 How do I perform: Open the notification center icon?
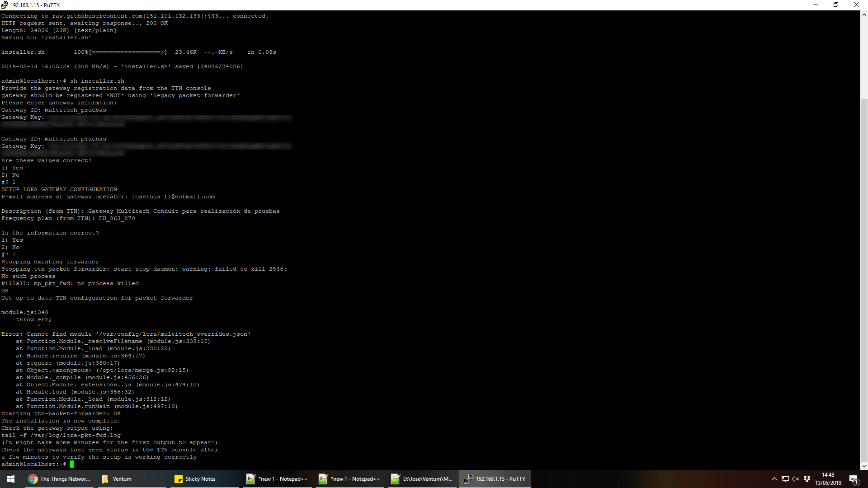click(854, 479)
